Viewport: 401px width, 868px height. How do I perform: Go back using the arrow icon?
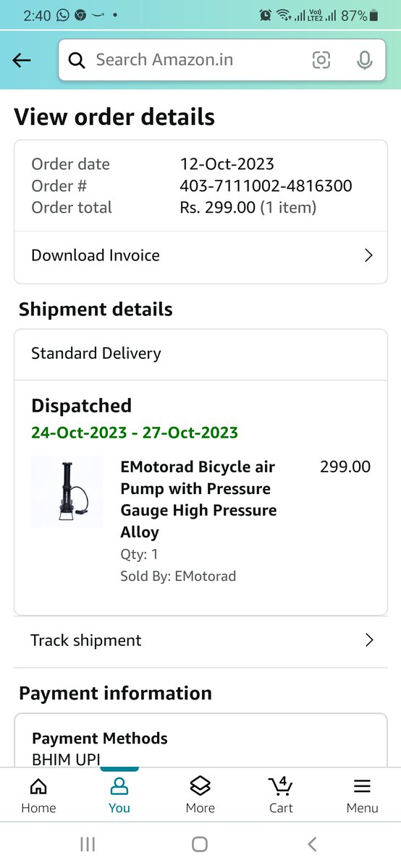pos(22,60)
